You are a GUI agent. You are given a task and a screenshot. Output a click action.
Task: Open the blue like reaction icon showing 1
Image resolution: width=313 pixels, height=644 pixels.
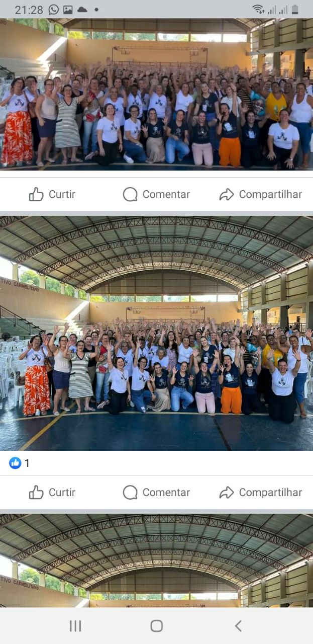pos(15,463)
